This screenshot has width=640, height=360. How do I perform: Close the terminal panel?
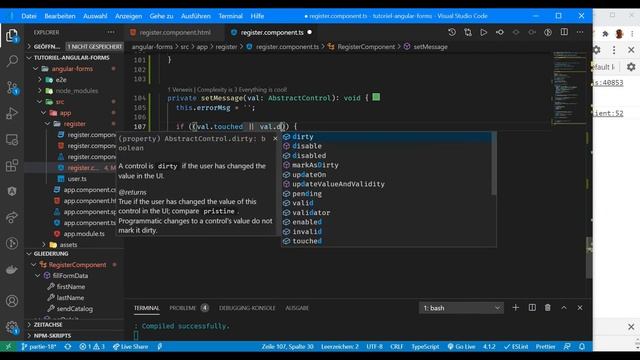tap(580, 308)
